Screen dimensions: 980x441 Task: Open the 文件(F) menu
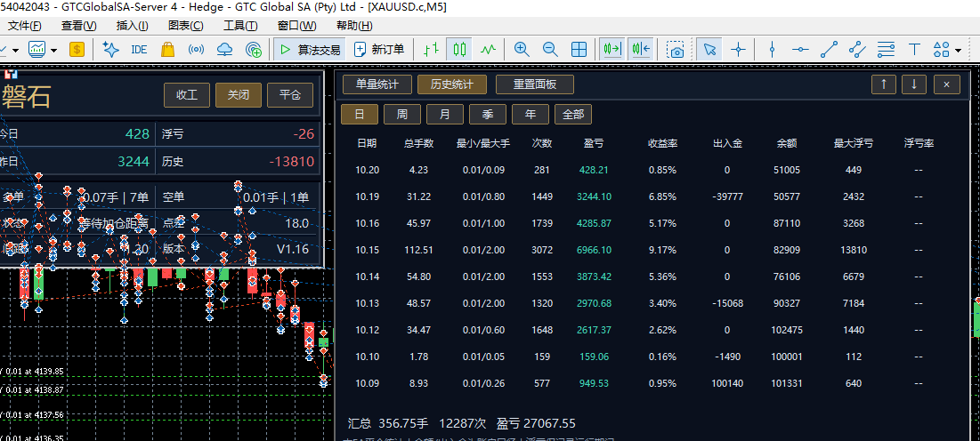pyautogui.click(x=24, y=26)
